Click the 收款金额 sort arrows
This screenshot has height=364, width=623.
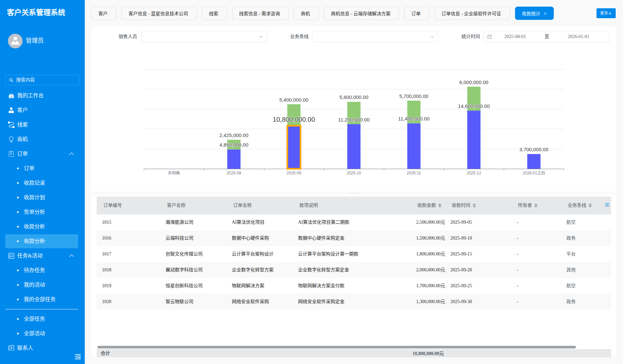tap(440, 205)
